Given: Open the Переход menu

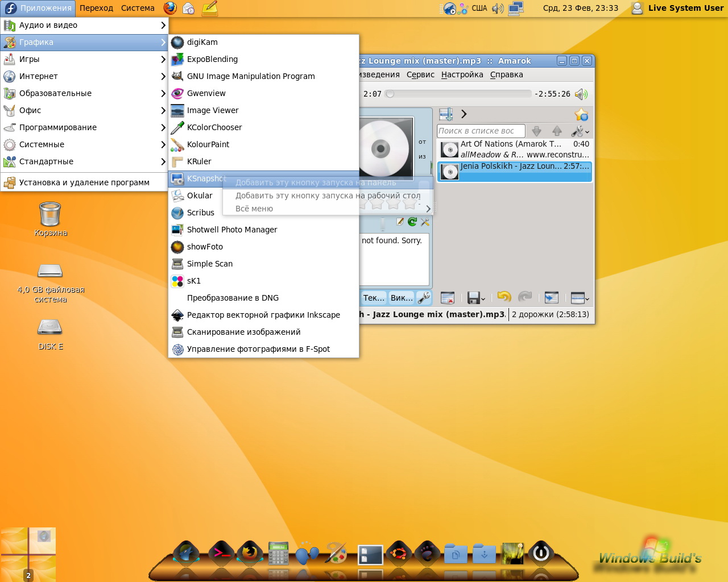Looking at the screenshot, I should pos(96,8).
